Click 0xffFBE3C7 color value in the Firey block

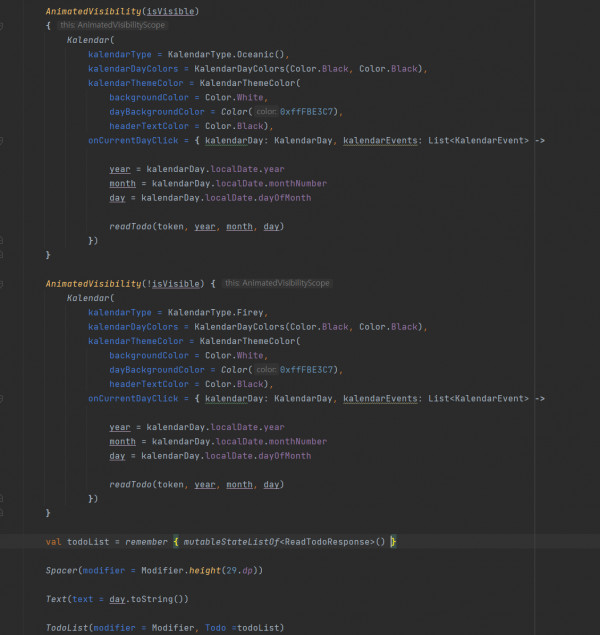pos(306,369)
